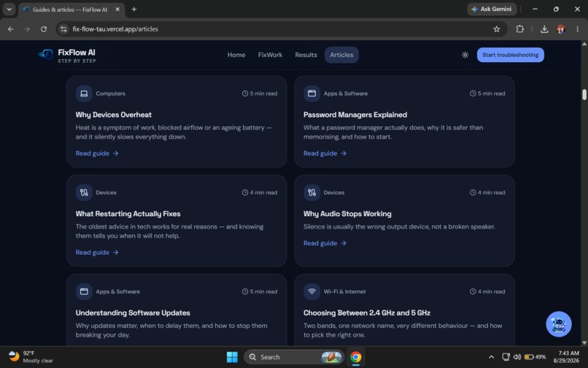
Task: Expand the tab search dropdown arrow
Action: point(9,9)
